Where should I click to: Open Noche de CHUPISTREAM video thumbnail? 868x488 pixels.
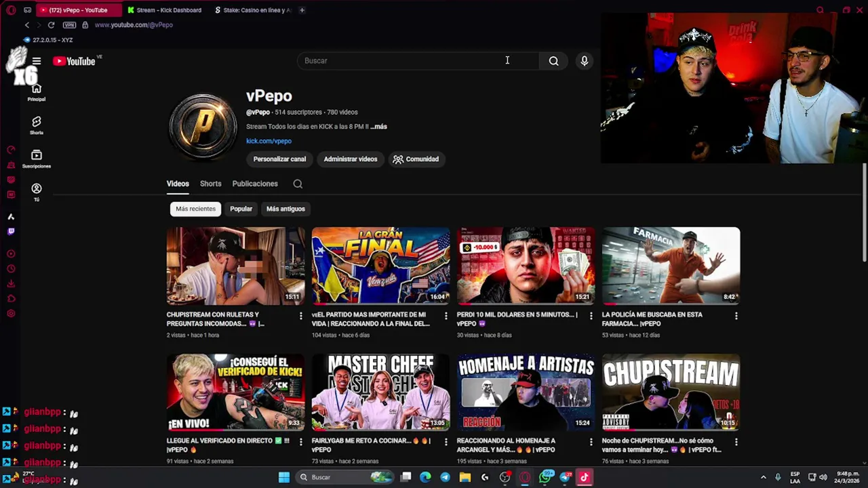click(x=671, y=392)
